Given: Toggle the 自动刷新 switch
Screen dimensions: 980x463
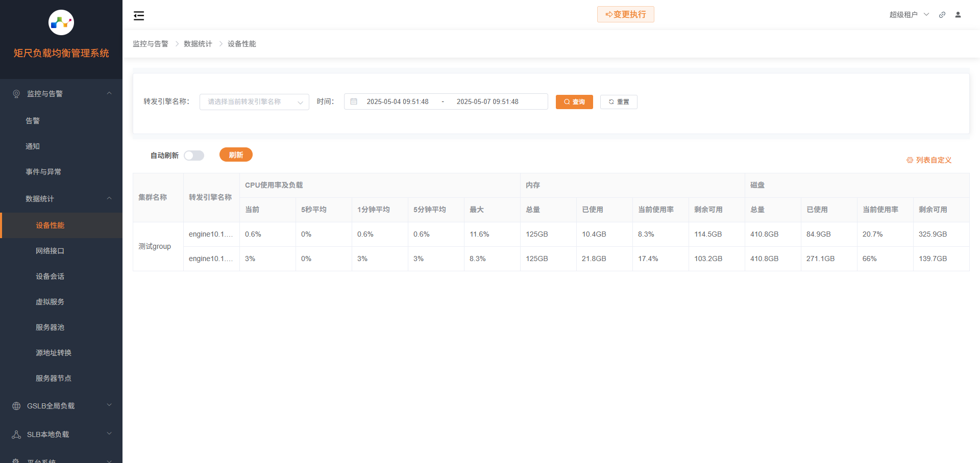Looking at the screenshot, I should click(194, 156).
